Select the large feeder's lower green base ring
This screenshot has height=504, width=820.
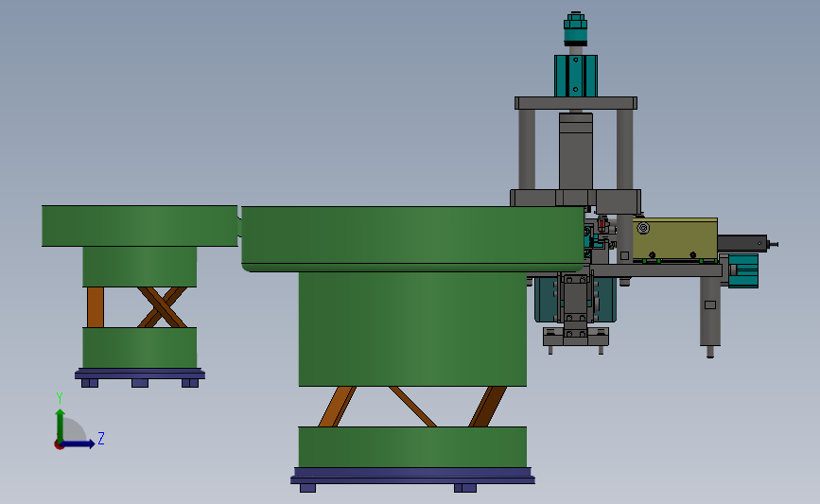pos(412,447)
